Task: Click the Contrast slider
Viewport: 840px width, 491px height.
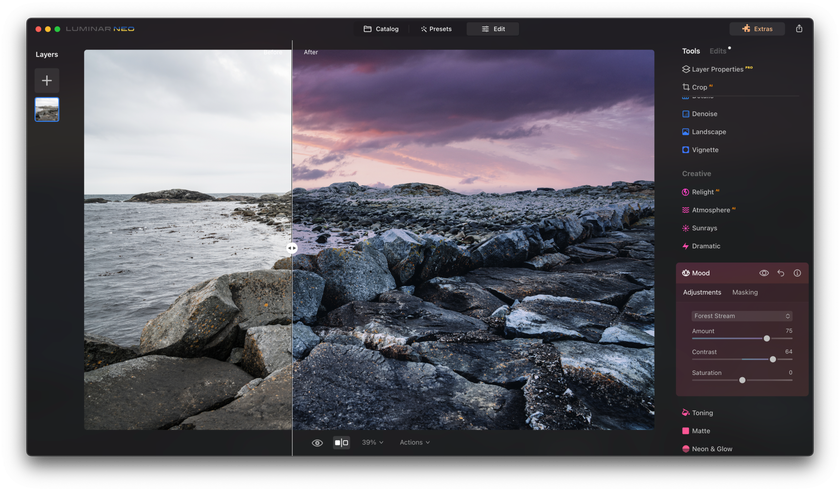Action: (x=742, y=359)
